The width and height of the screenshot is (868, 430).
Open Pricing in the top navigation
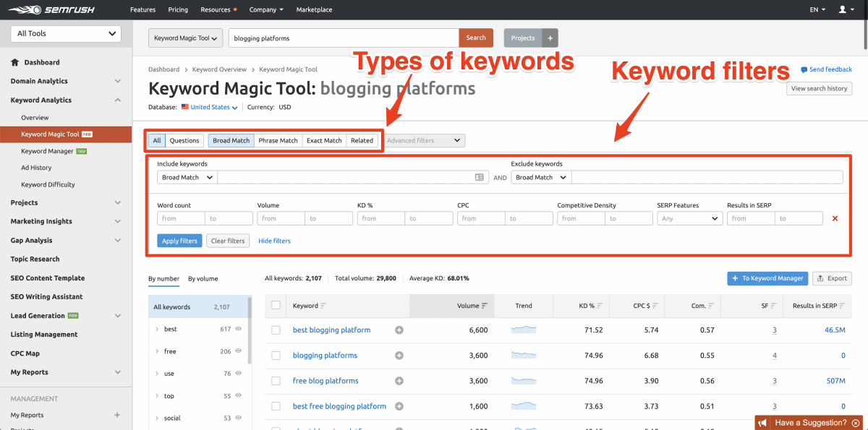click(x=178, y=10)
